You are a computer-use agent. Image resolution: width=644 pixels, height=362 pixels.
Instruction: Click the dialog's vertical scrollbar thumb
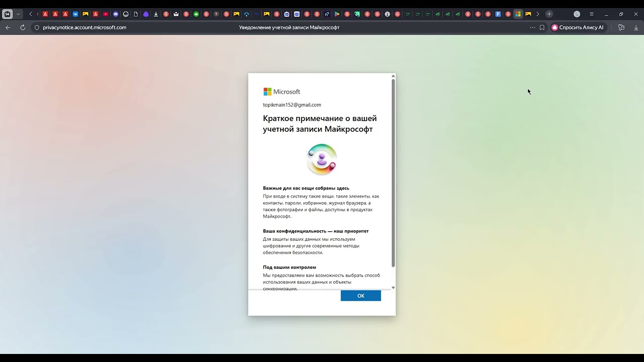[393, 172]
